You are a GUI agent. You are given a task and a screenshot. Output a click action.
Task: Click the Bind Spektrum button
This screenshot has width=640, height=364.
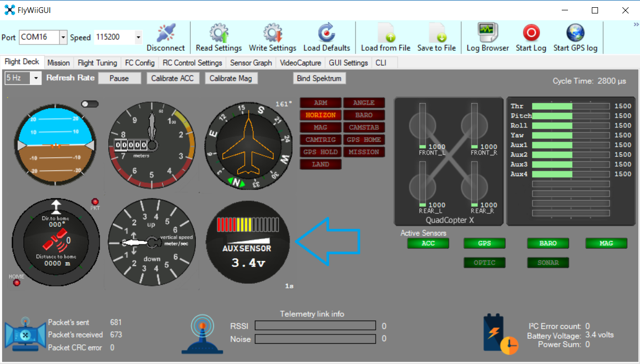coord(320,78)
